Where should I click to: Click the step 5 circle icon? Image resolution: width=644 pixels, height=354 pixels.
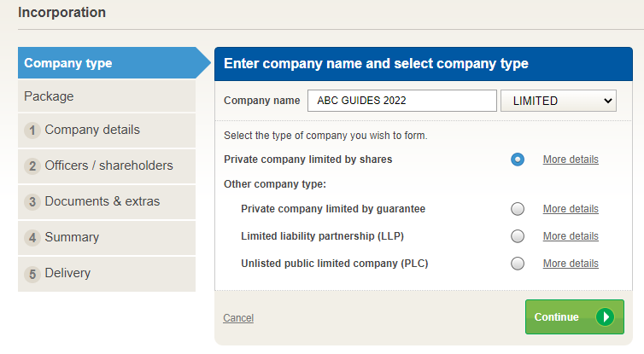click(x=32, y=274)
